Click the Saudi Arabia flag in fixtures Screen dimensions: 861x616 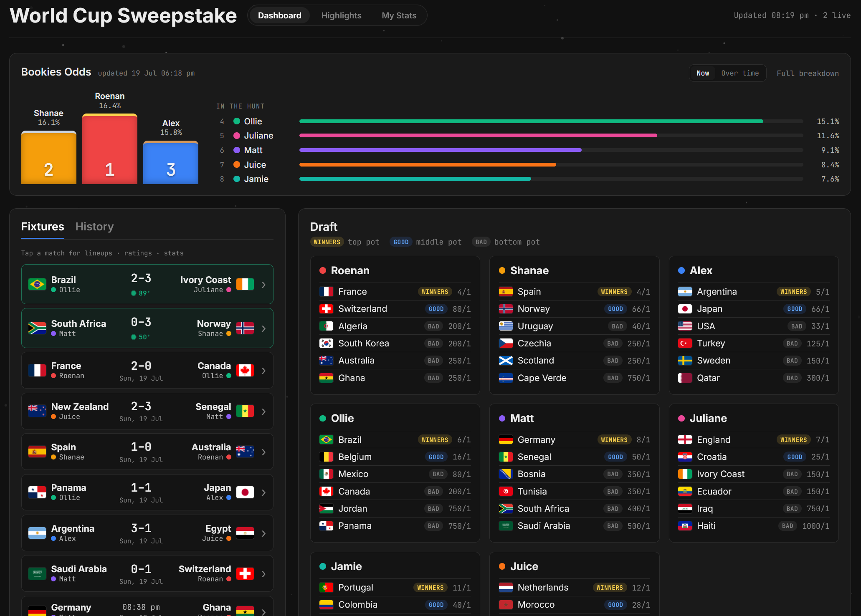point(37,574)
